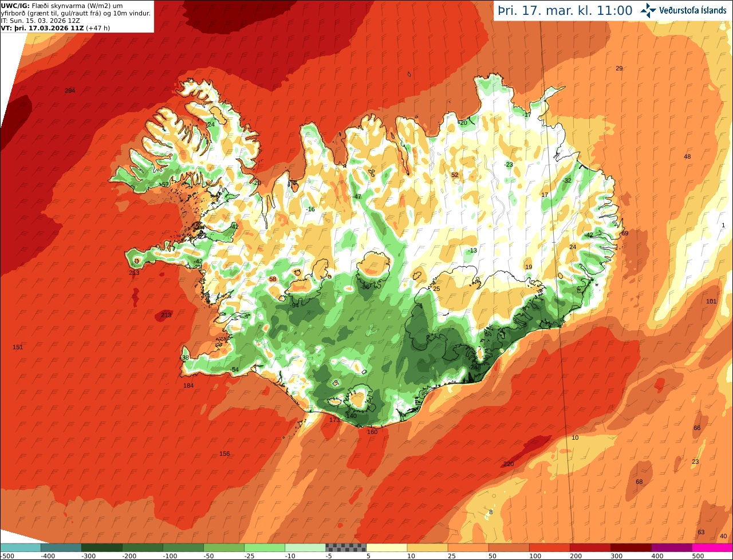Image resolution: width=733 pixels, height=560 pixels.
Task: Click the '156' value southwest of Iceland
Action: point(224,454)
